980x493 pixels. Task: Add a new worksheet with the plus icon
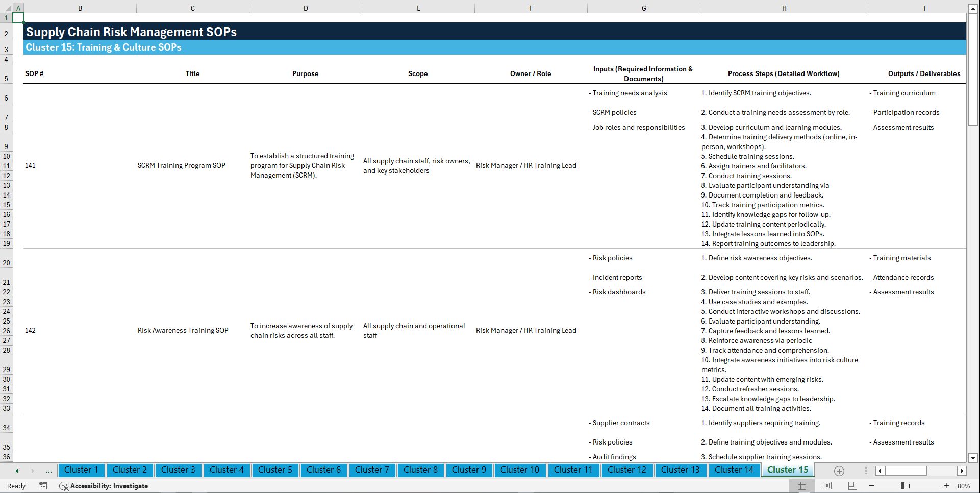coord(839,471)
